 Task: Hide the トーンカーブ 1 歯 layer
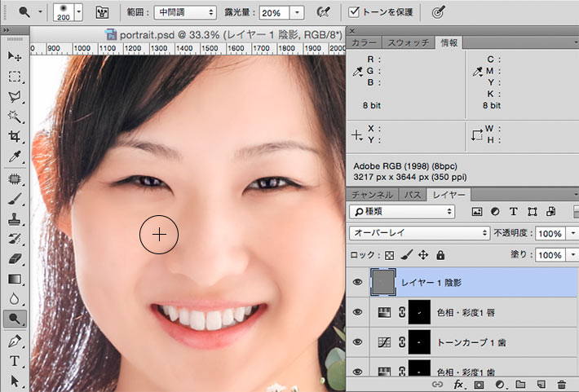(358, 341)
